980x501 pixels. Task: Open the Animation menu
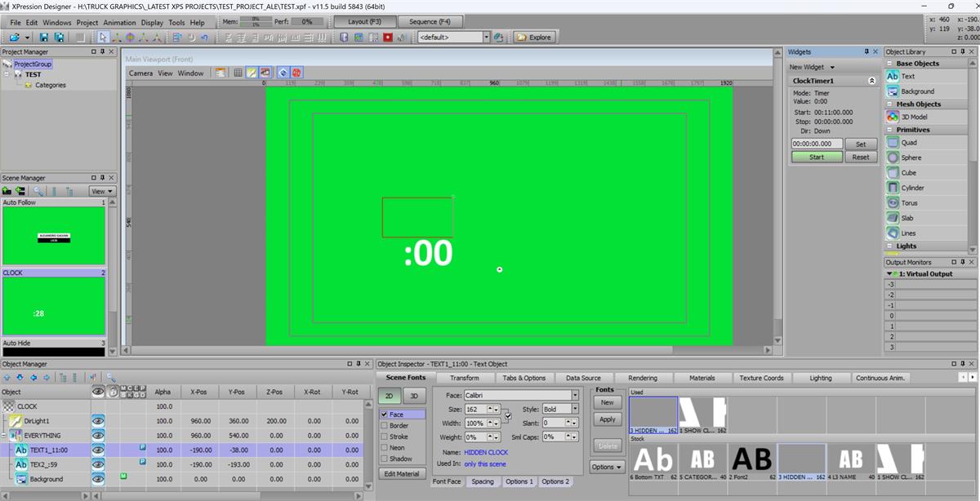[x=119, y=23]
